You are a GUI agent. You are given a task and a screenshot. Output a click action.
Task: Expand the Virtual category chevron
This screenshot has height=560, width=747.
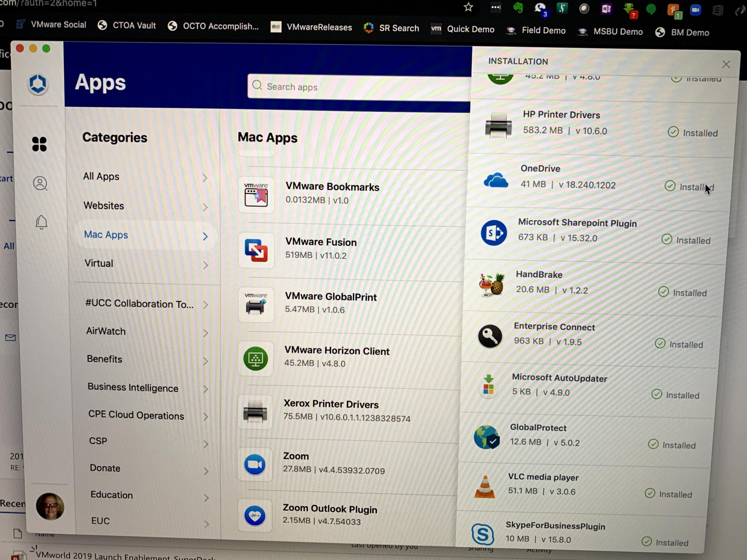[205, 265]
